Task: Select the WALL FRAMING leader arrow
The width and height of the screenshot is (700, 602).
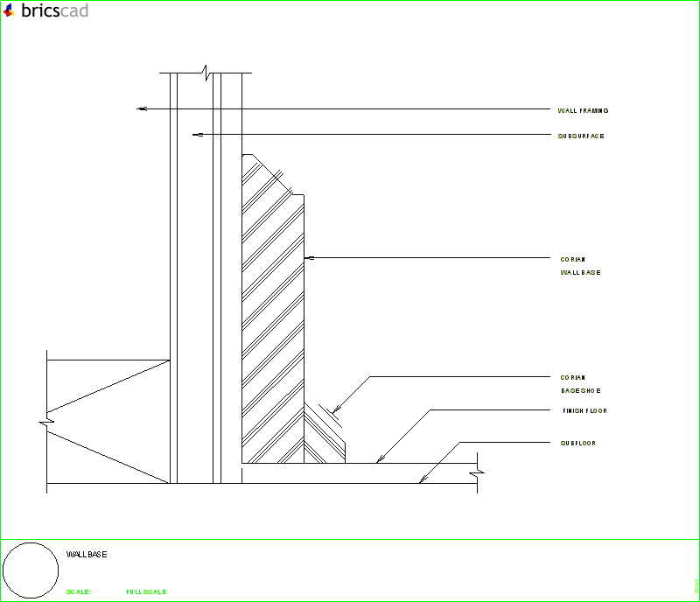Action: [x=142, y=108]
